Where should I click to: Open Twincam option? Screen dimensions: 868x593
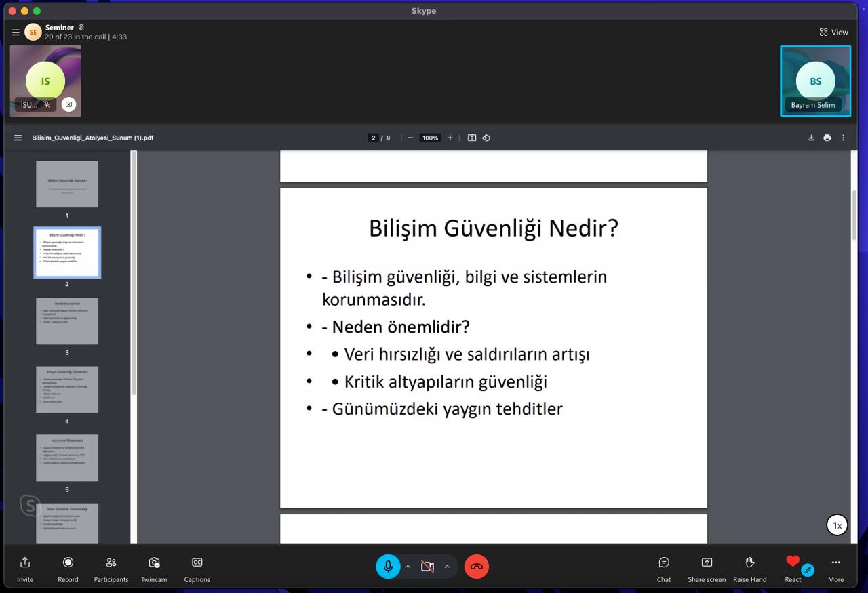(x=154, y=563)
